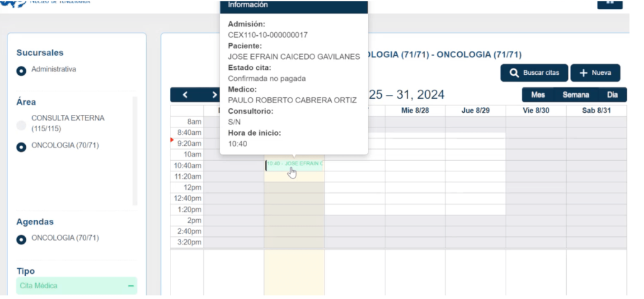
Task: Select the Administrativa sucursal radio button
Action: click(21, 70)
